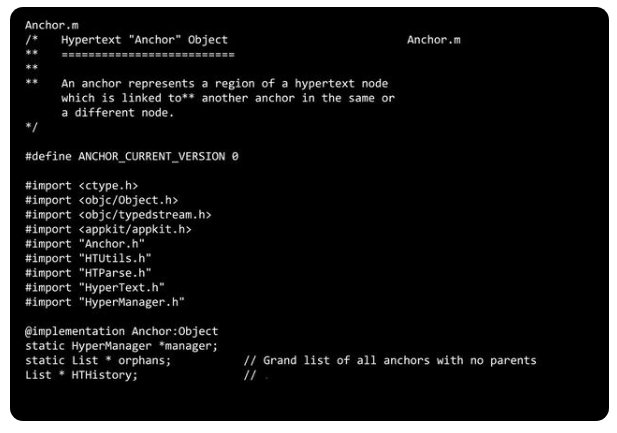Click the closing comment marker */
The image size is (617, 433).
[31, 127]
